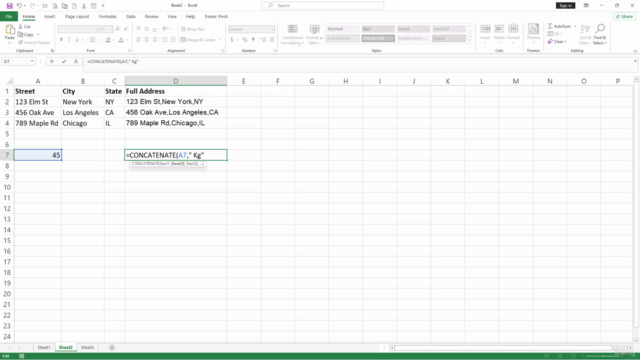Toggle Italic formatting
Screen dimensions: 640x360
(x=69, y=40)
